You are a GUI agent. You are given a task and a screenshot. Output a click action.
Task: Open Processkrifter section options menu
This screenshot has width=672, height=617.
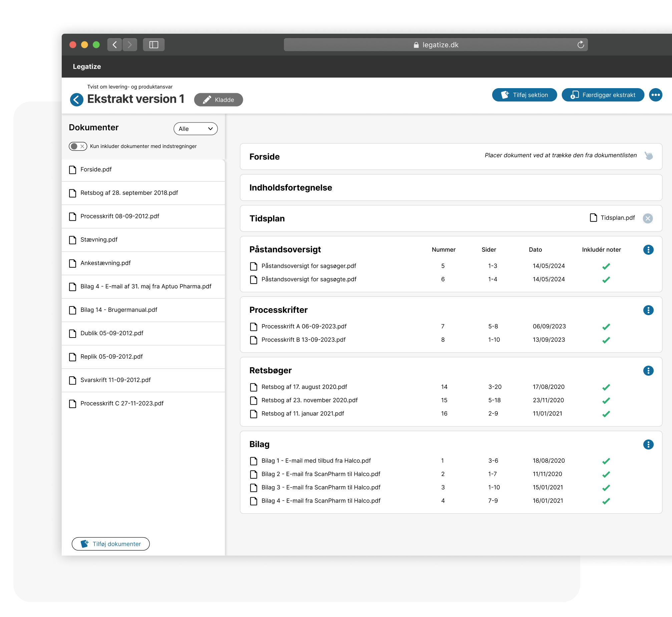tap(648, 310)
